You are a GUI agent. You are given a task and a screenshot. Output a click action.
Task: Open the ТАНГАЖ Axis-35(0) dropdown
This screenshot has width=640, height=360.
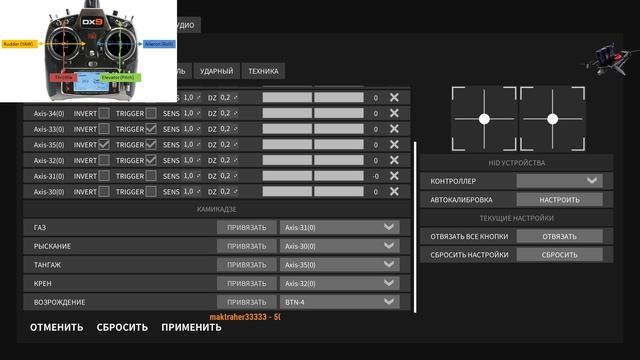tap(340, 265)
